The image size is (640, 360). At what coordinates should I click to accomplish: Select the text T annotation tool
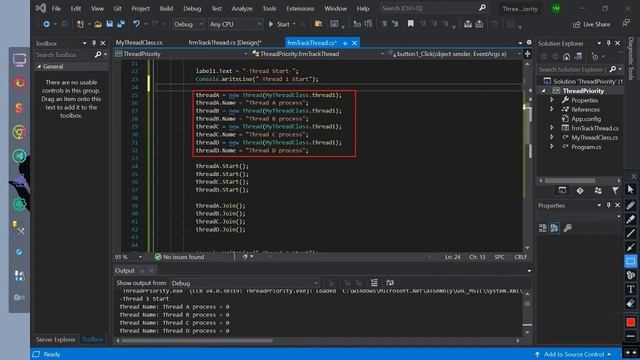631,289
